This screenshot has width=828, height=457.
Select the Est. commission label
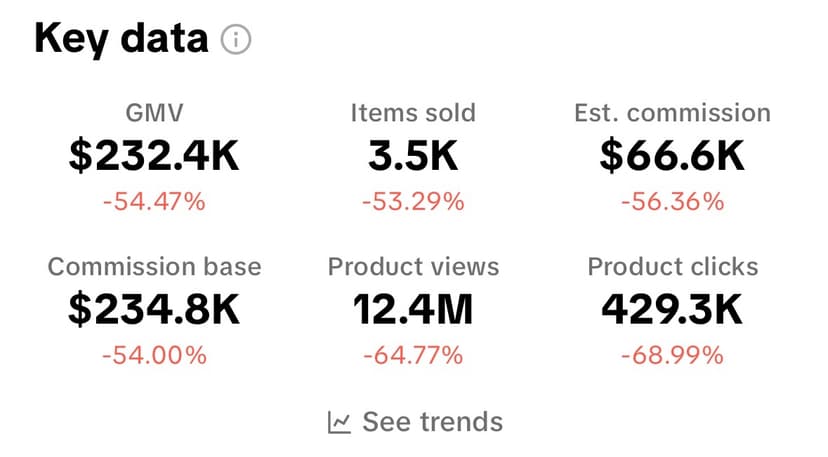pyautogui.click(x=672, y=114)
